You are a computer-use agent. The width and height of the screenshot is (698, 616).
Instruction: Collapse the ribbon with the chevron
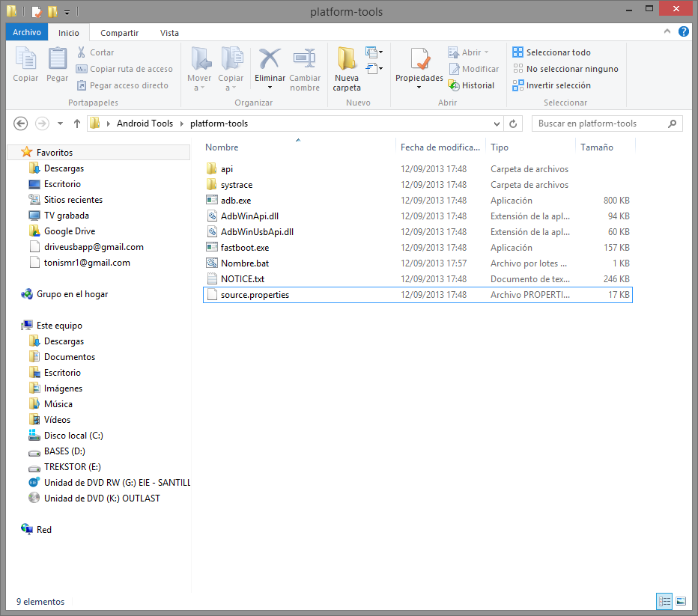[x=668, y=32]
